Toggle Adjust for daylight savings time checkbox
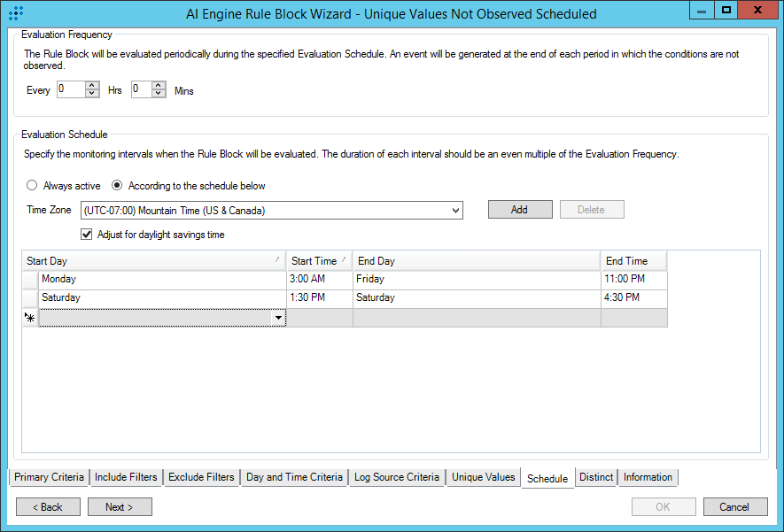This screenshot has width=784, height=532. 87,235
